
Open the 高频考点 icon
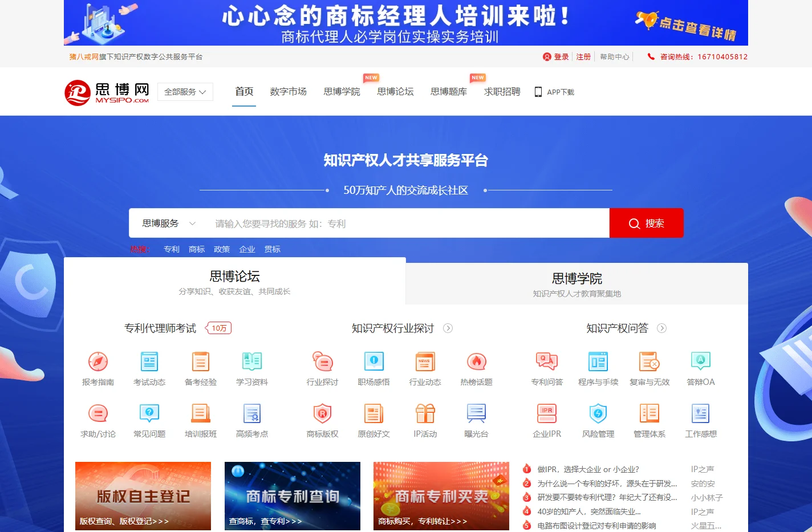(x=252, y=413)
